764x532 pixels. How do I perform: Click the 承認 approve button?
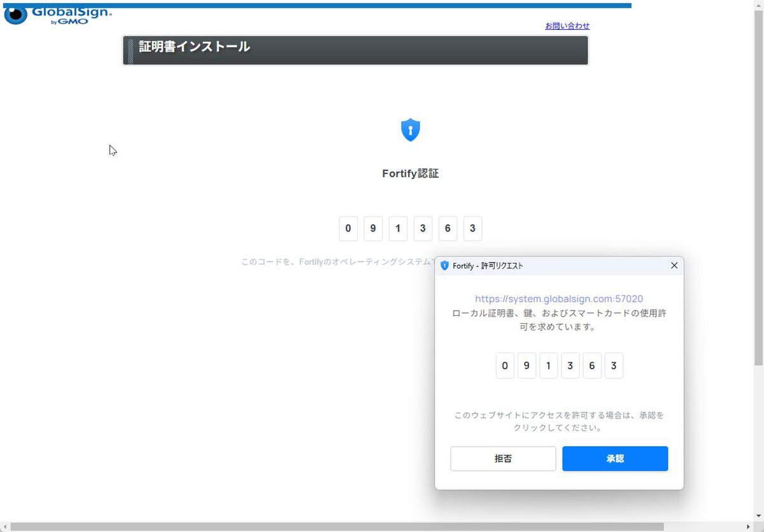coord(615,459)
